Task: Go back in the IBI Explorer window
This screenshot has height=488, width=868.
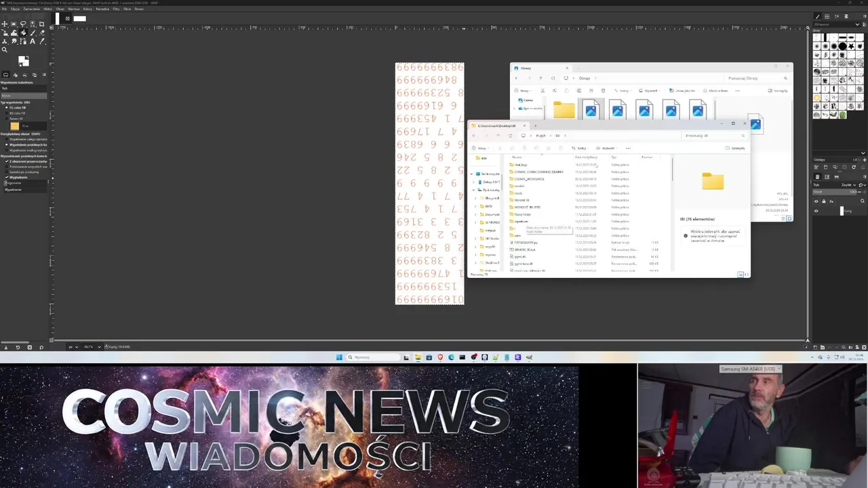Action: [x=474, y=136]
